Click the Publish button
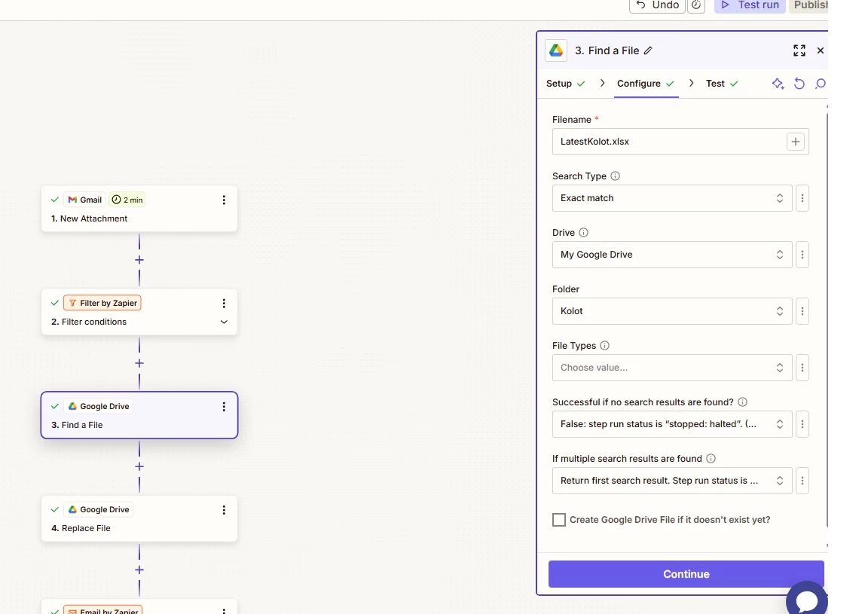868x614 pixels. tap(810, 5)
